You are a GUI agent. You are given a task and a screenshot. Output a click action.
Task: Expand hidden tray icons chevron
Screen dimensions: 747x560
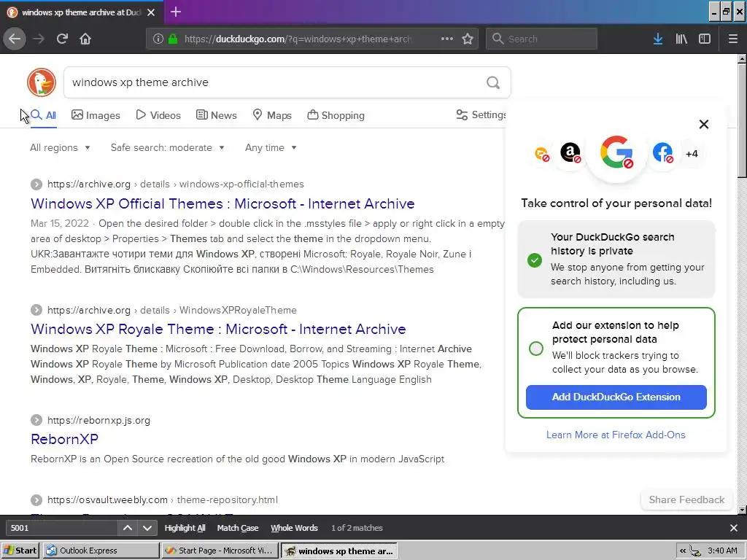tap(683, 551)
